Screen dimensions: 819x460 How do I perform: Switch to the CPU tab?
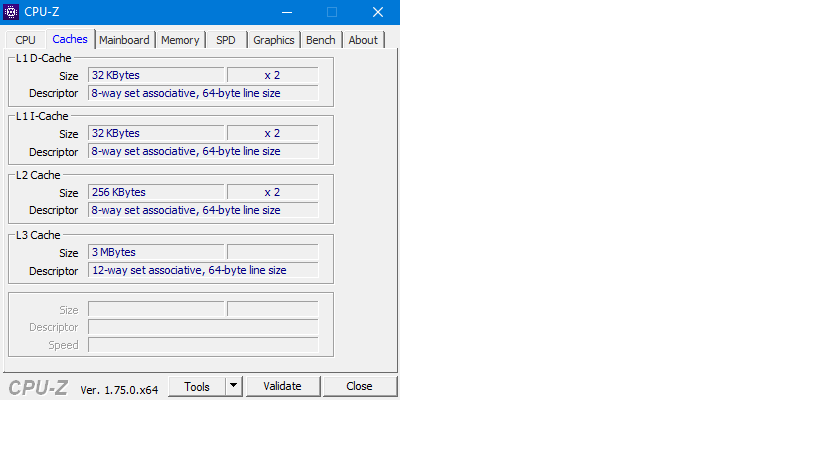click(25, 40)
